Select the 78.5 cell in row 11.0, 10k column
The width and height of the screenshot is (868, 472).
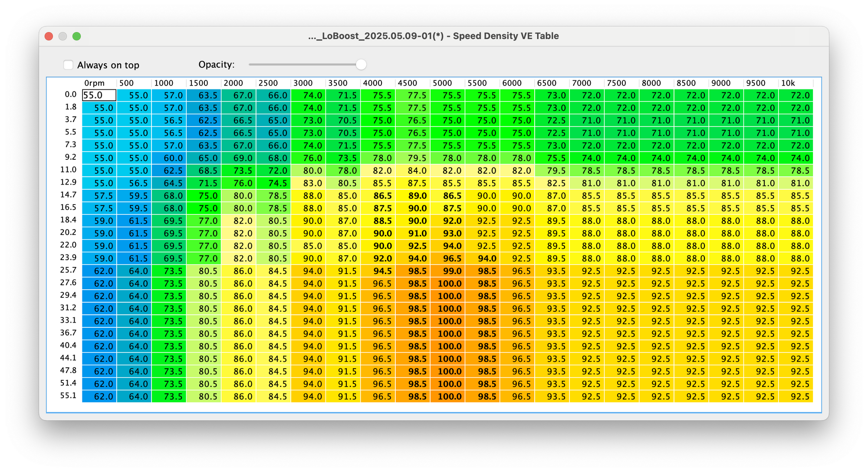(796, 171)
